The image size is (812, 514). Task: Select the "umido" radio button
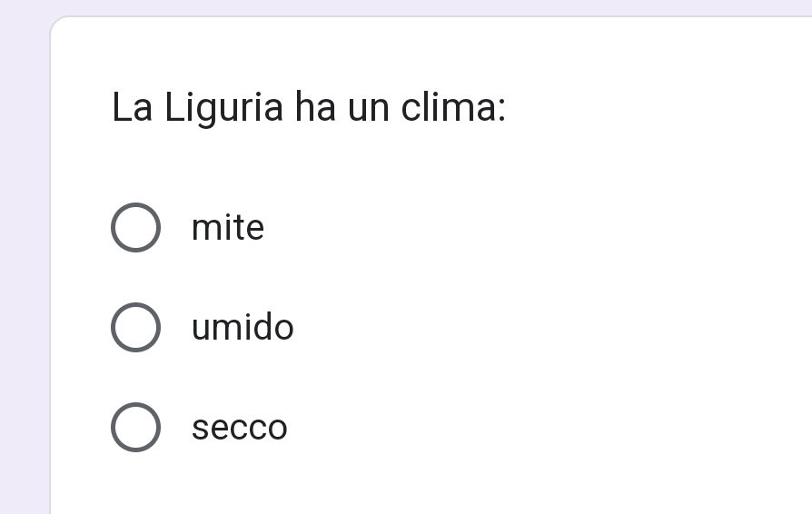[136, 327]
